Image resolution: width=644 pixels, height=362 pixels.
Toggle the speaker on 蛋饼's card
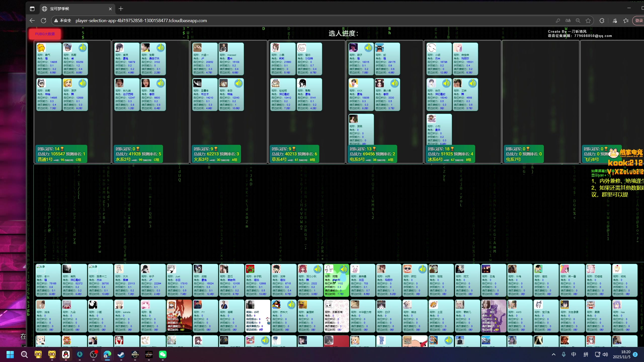pyautogui.click(x=83, y=83)
